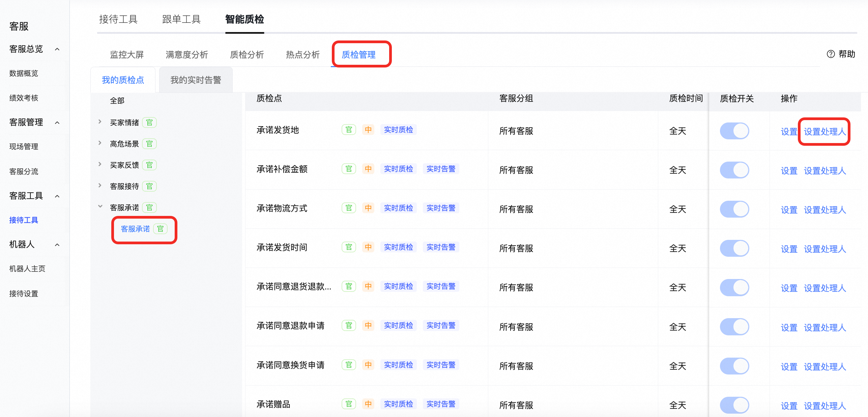
Task: Collapse the 客服承诺 tree node arrow
Action: pyautogui.click(x=100, y=206)
